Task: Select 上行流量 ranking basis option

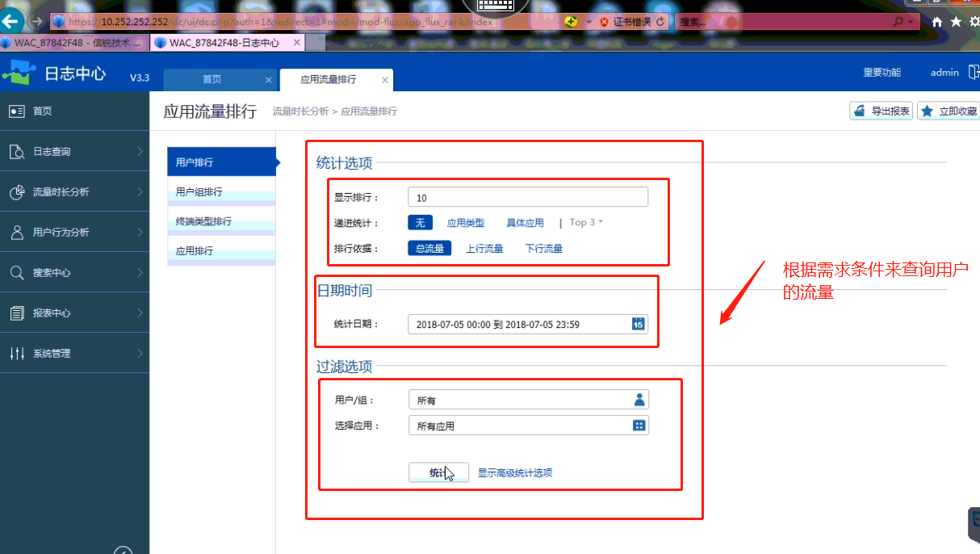Action: (x=484, y=249)
